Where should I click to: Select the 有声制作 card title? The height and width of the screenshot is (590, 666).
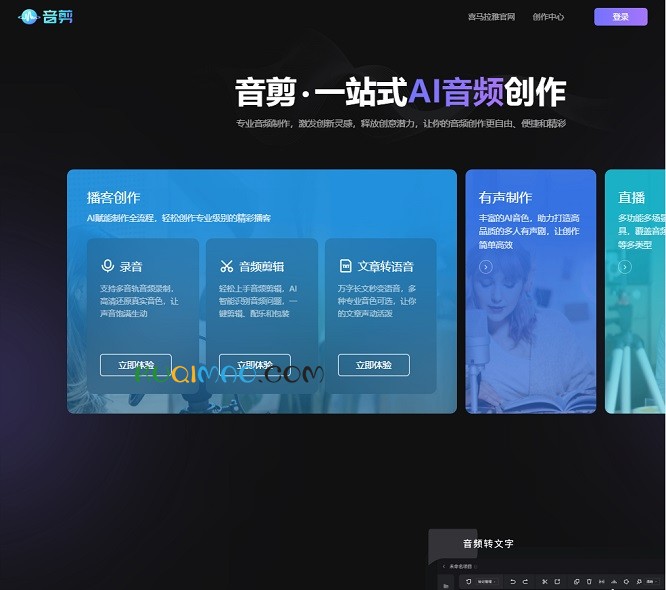[x=505, y=198]
